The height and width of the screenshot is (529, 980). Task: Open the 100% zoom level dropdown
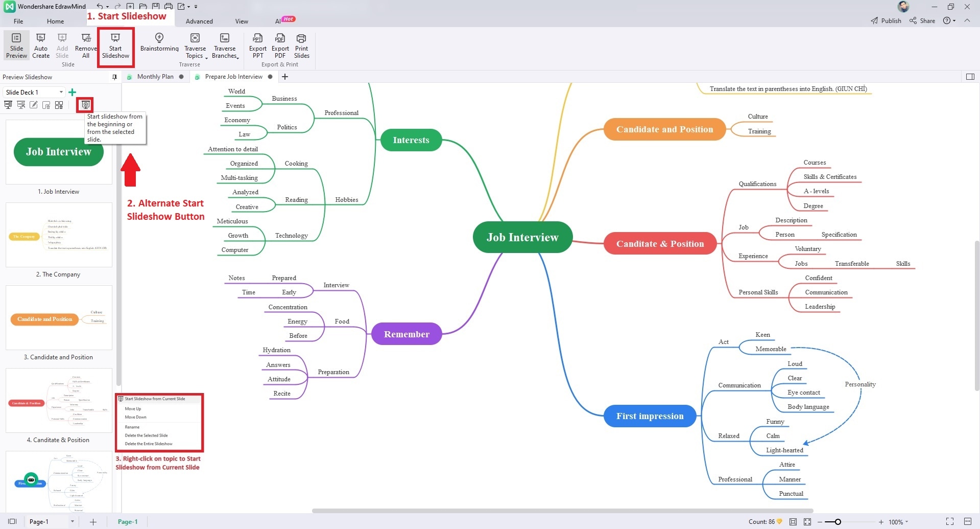pos(898,522)
